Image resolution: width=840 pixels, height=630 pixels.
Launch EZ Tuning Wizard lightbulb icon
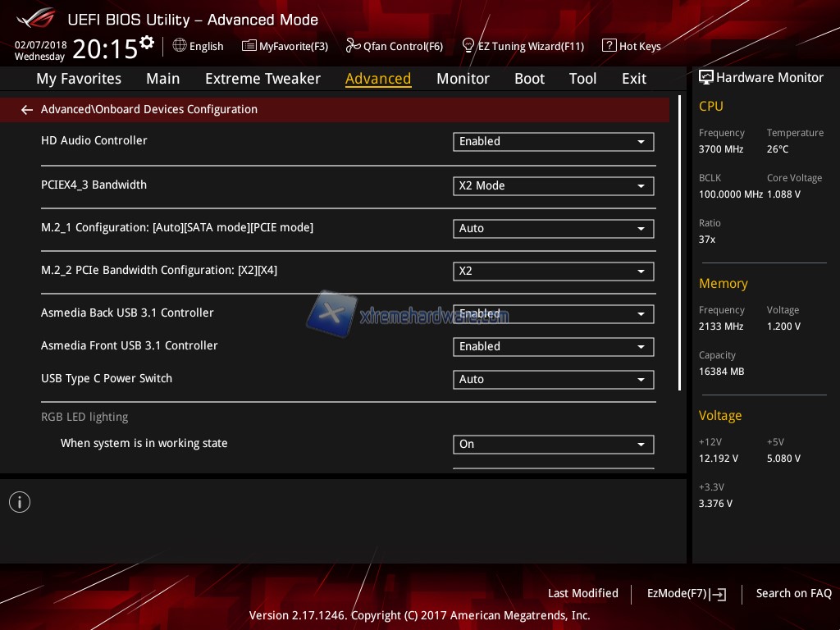point(468,46)
